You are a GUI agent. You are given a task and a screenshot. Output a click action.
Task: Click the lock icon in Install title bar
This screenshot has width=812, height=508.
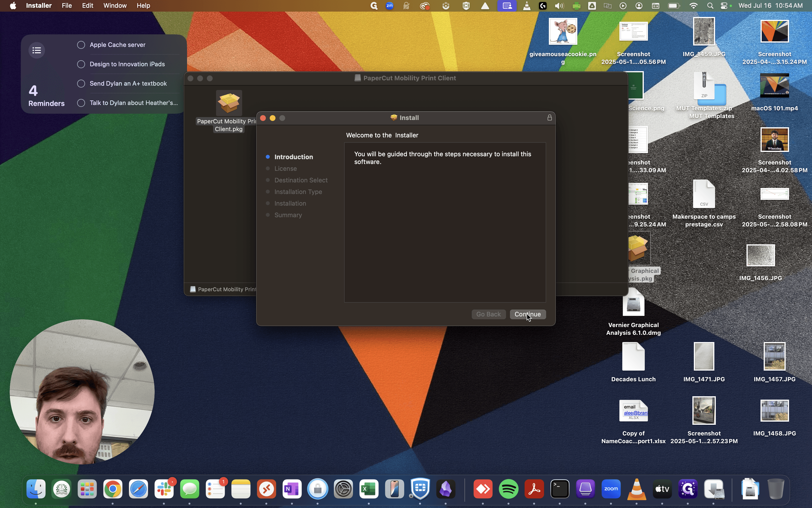(x=550, y=118)
